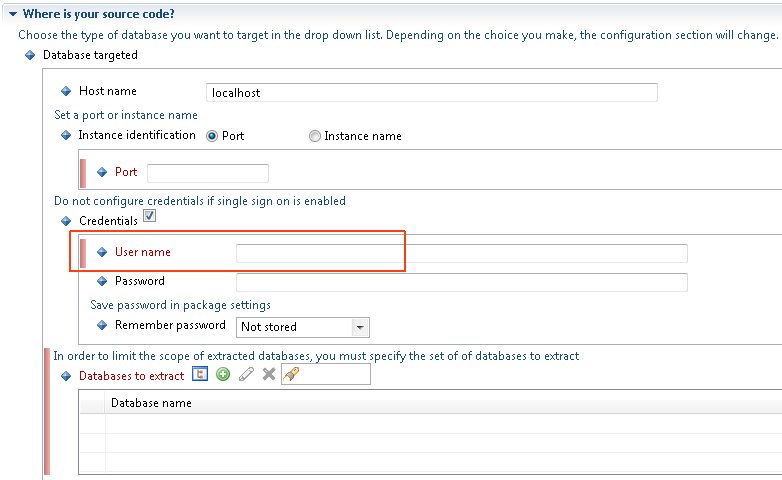Click the browse databases icon
This screenshot has width=782, height=480.
click(x=199, y=374)
